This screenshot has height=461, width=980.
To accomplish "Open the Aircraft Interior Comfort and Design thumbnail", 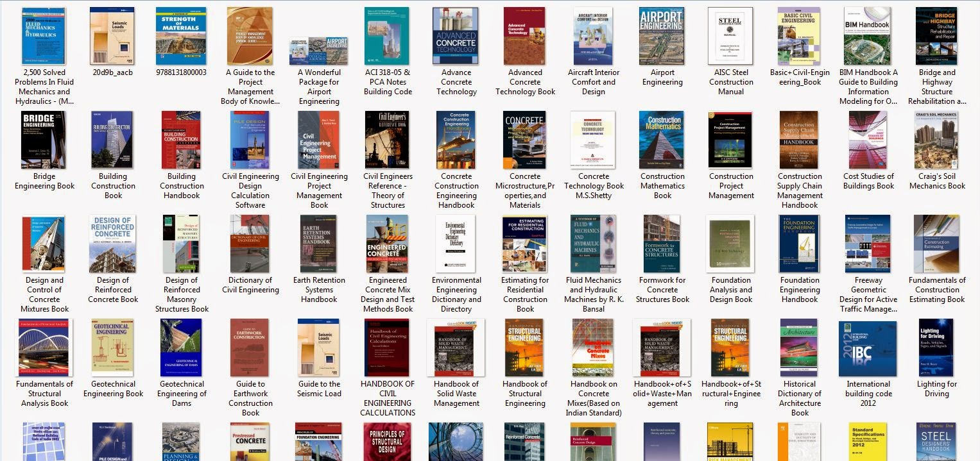I will click(x=593, y=36).
